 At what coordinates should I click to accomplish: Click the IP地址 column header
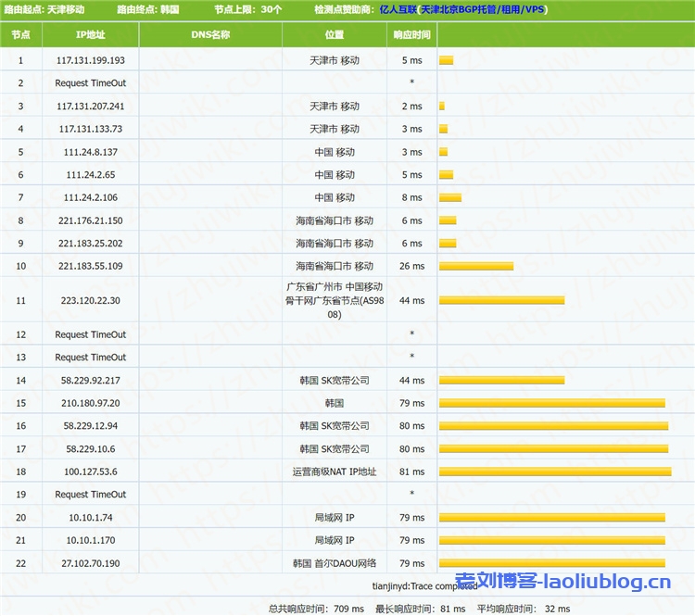(x=90, y=35)
